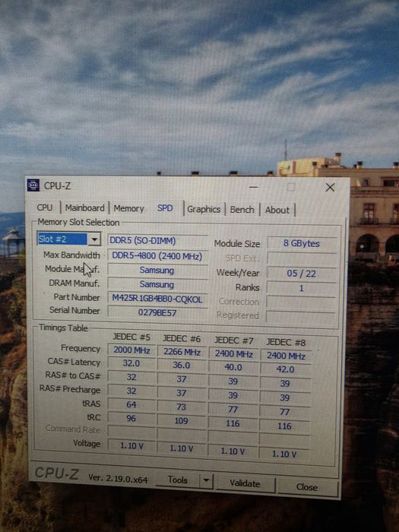Click the CPU-Z title bar app icon

click(x=33, y=185)
